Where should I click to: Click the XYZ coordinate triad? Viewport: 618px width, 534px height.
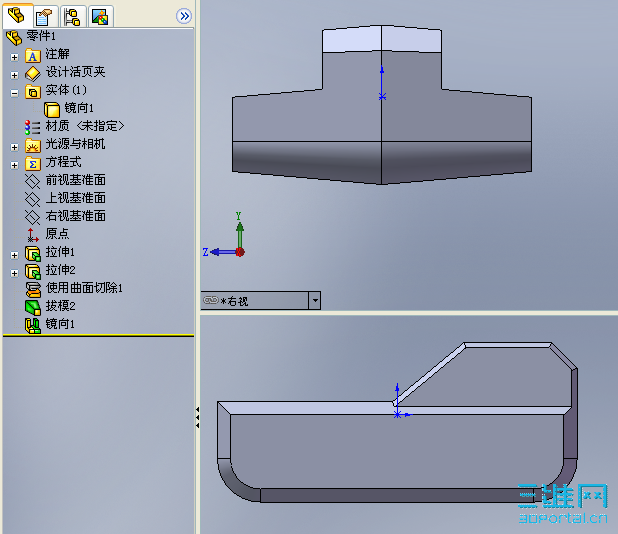point(225,235)
